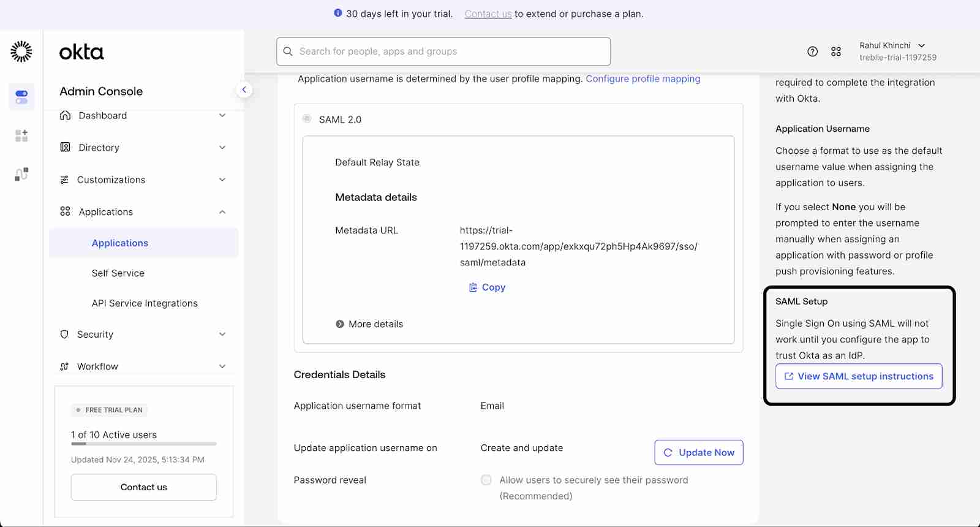Viewport: 980px width, 527px height.
Task: Open Applications submenu item
Action: (x=143, y=243)
